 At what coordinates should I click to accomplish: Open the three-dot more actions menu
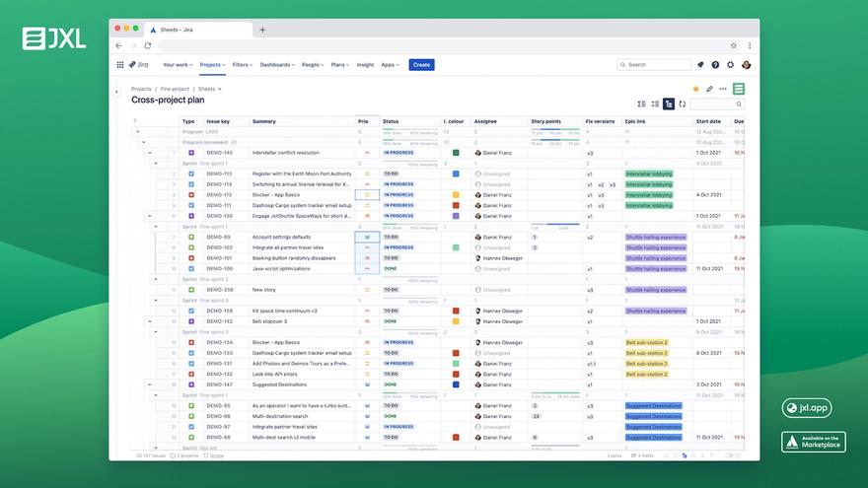click(723, 89)
